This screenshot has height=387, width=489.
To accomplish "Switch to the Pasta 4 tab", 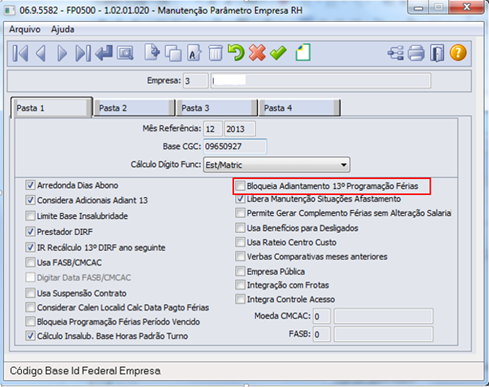I will (x=299, y=108).
